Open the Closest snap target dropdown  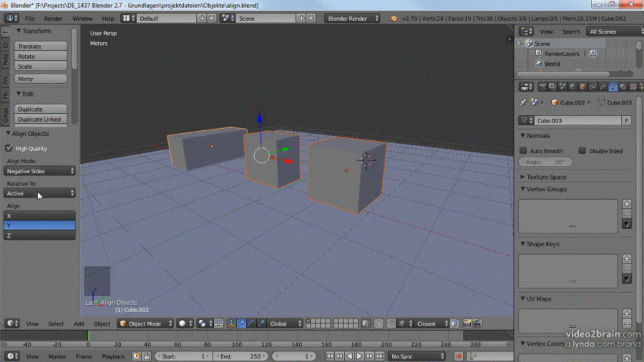(431, 324)
